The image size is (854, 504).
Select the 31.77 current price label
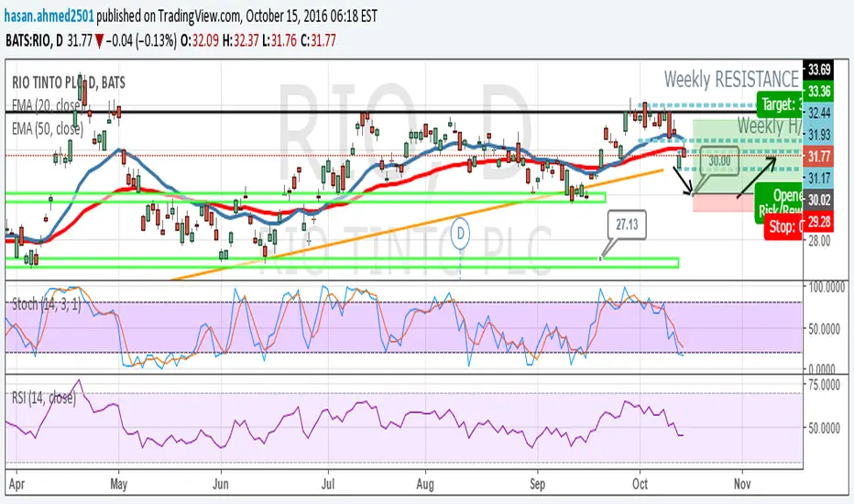pos(818,157)
